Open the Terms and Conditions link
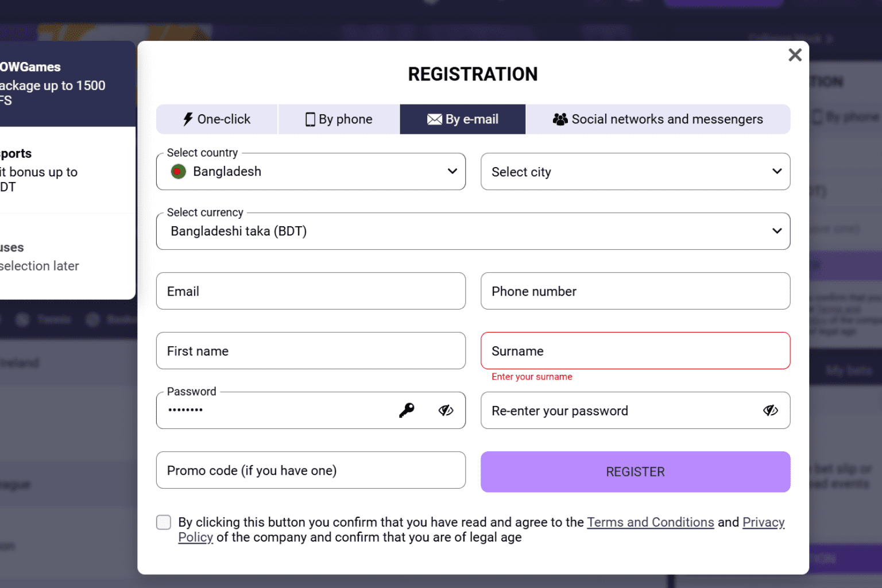This screenshot has height=588, width=882. pos(650,522)
